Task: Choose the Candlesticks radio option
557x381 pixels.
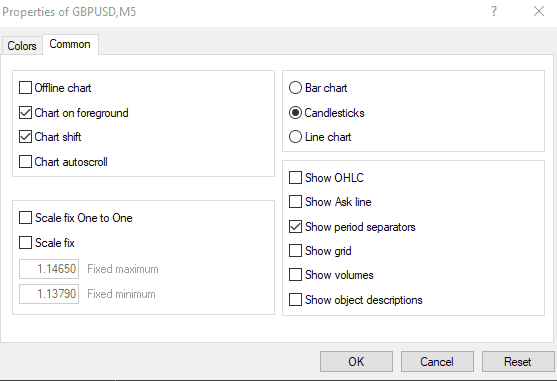Action: pyautogui.click(x=295, y=113)
